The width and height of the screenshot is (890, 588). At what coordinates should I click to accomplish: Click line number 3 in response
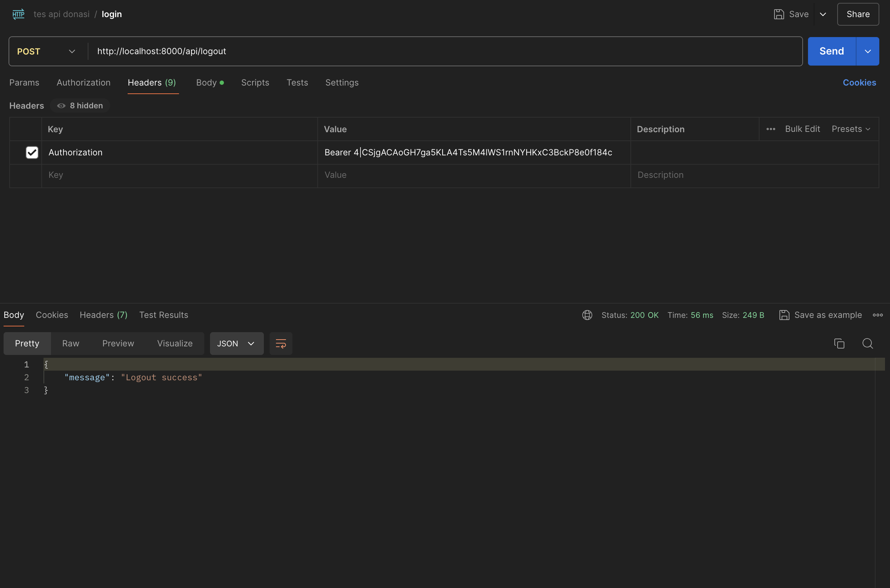pyautogui.click(x=27, y=390)
